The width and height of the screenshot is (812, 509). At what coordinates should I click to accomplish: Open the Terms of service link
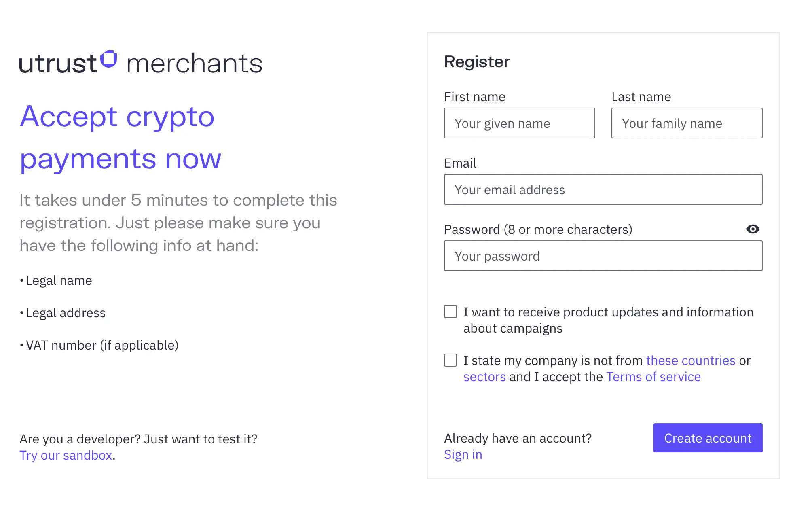pyautogui.click(x=653, y=377)
